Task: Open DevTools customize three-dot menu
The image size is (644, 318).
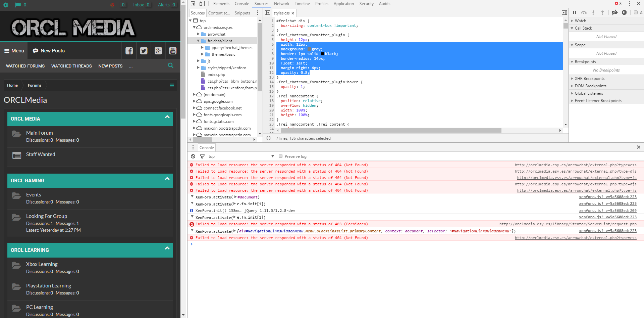Action: coord(629,4)
